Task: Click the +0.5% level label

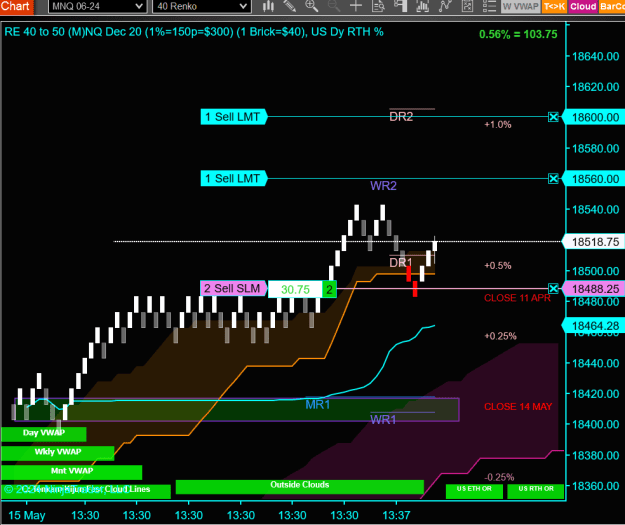Action: pyautogui.click(x=497, y=265)
